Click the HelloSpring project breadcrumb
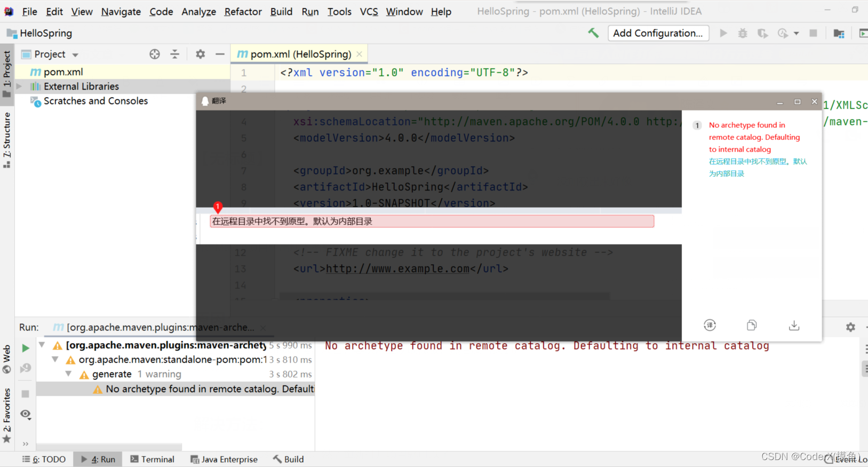 39,33
